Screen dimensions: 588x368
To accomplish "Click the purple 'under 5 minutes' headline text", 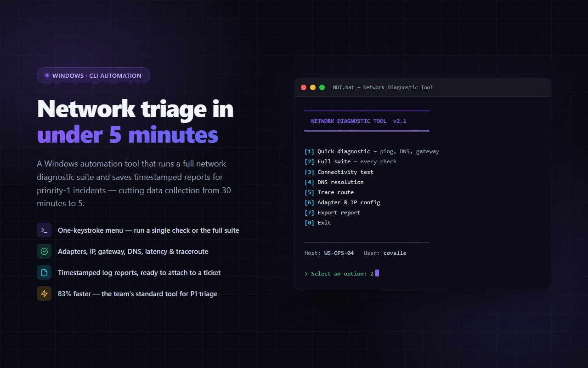I will click(x=128, y=135).
